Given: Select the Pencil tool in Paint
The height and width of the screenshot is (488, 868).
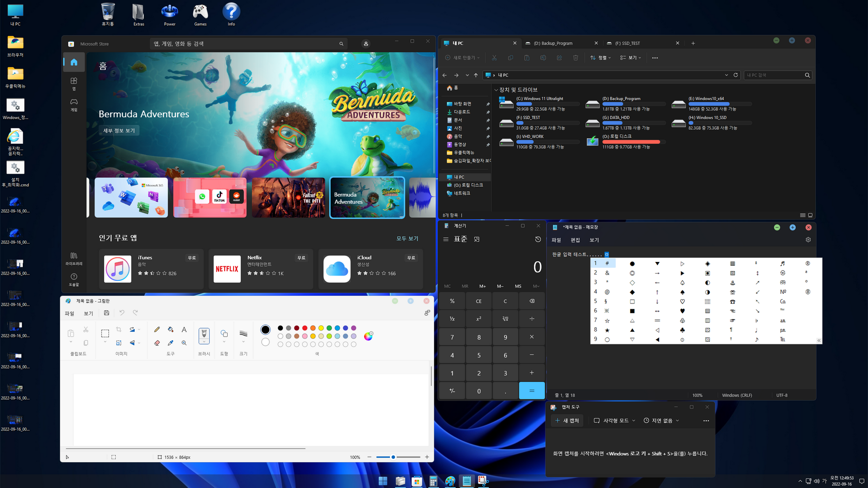Looking at the screenshot, I should (157, 329).
